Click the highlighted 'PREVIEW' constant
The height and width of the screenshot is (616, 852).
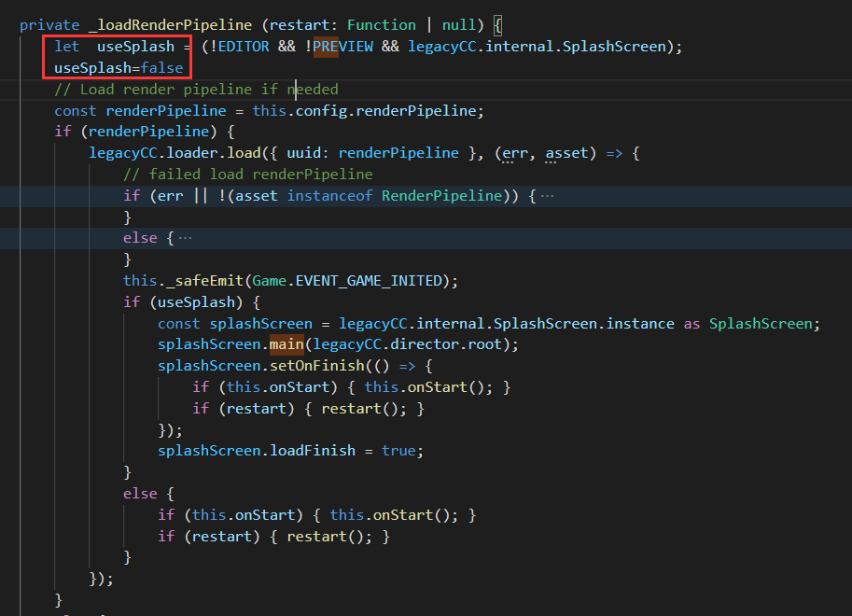(342, 47)
